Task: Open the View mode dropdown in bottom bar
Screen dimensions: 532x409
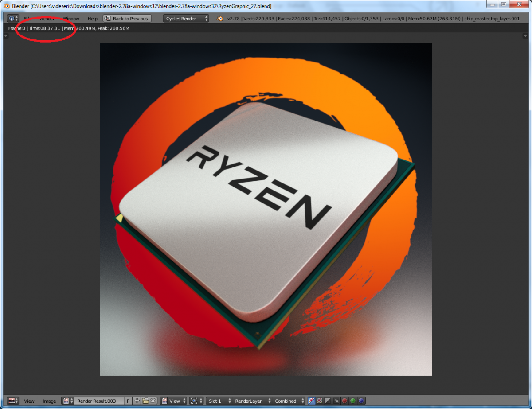Action: tap(173, 401)
